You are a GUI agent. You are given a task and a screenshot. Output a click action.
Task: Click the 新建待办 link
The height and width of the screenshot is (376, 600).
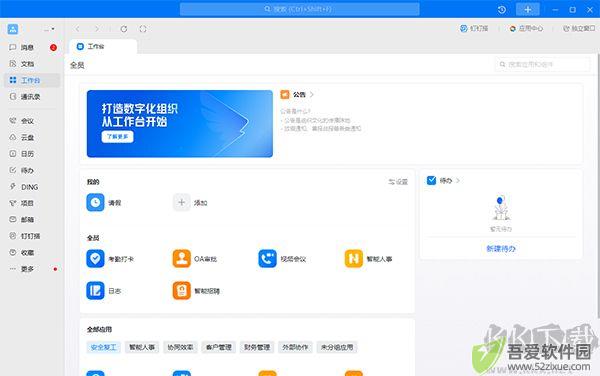pos(501,249)
